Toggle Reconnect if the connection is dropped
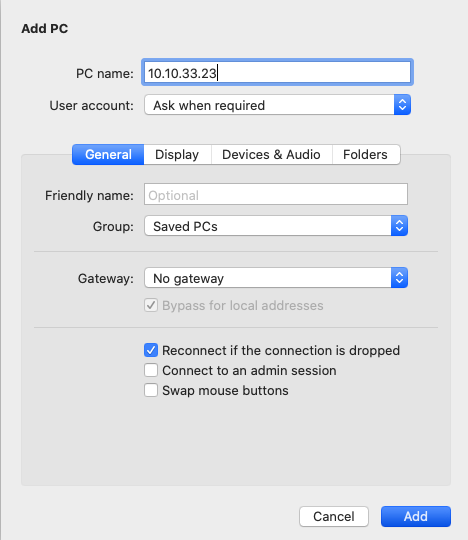Viewport: 468px width, 540px height. click(151, 350)
